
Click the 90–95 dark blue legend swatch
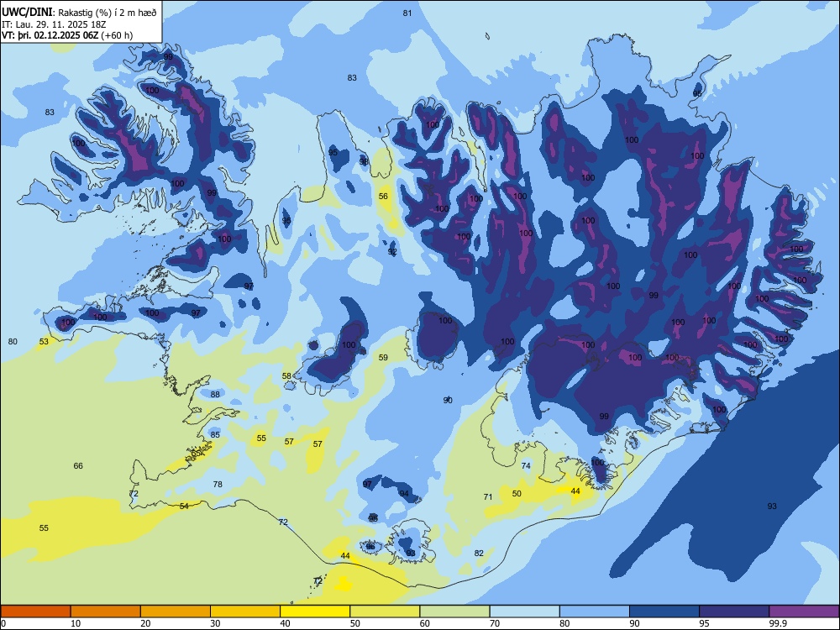tap(664, 612)
